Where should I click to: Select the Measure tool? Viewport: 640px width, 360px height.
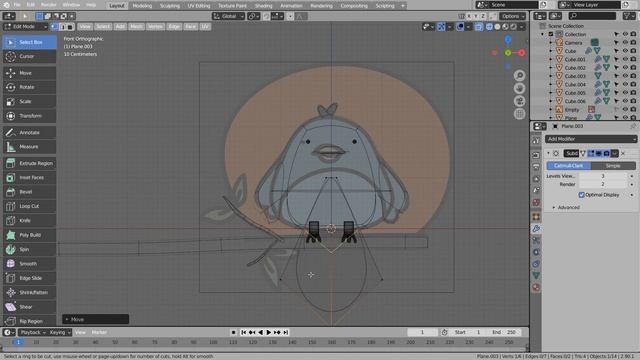[x=29, y=147]
